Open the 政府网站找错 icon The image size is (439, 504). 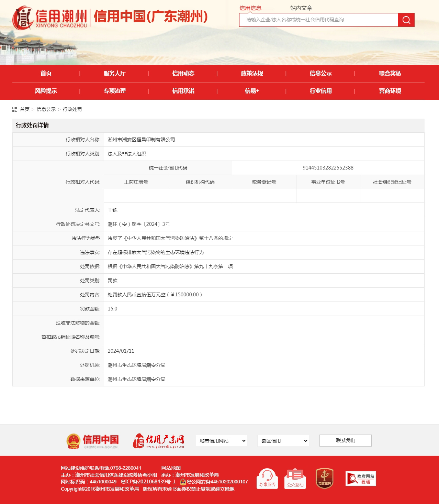(361, 479)
